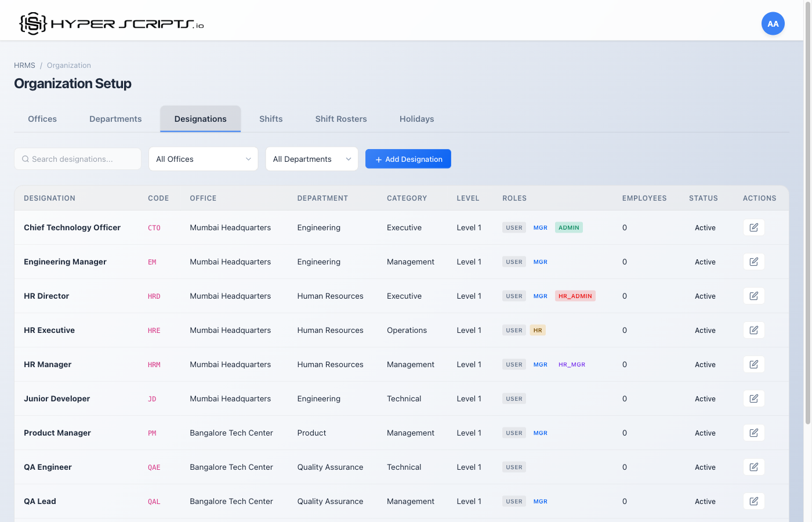Open the Shift Rosters tab
This screenshot has width=812, height=522.
pyautogui.click(x=341, y=119)
